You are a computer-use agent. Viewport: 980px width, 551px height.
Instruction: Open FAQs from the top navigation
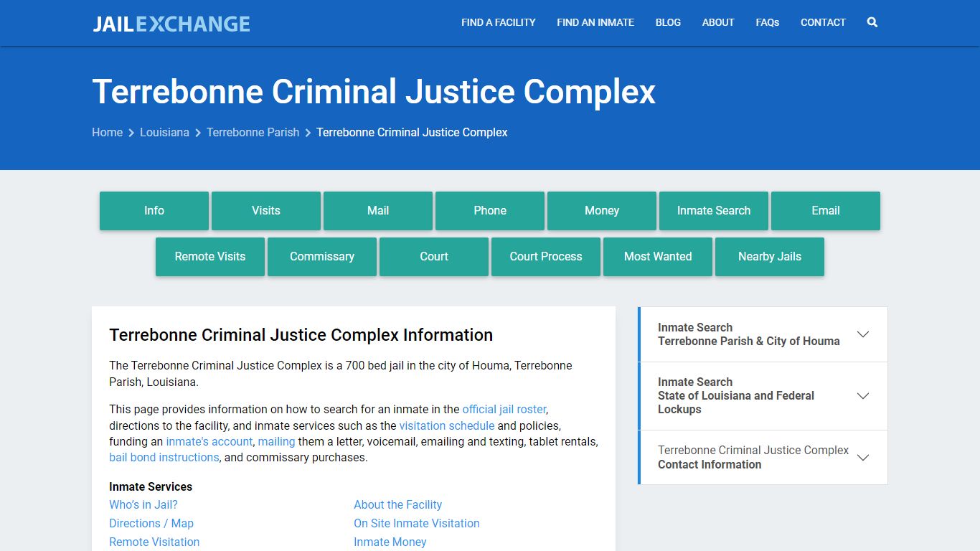pos(768,22)
